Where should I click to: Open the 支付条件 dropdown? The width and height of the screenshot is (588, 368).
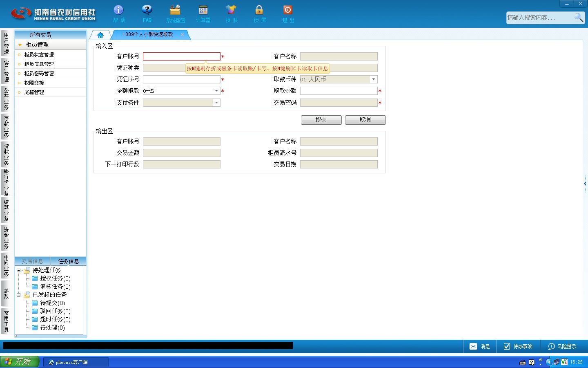216,103
